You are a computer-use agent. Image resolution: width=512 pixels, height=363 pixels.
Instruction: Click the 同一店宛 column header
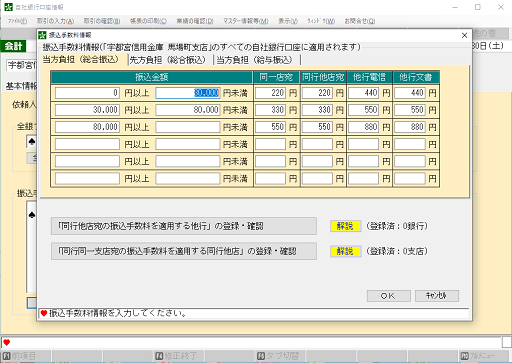click(276, 77)
